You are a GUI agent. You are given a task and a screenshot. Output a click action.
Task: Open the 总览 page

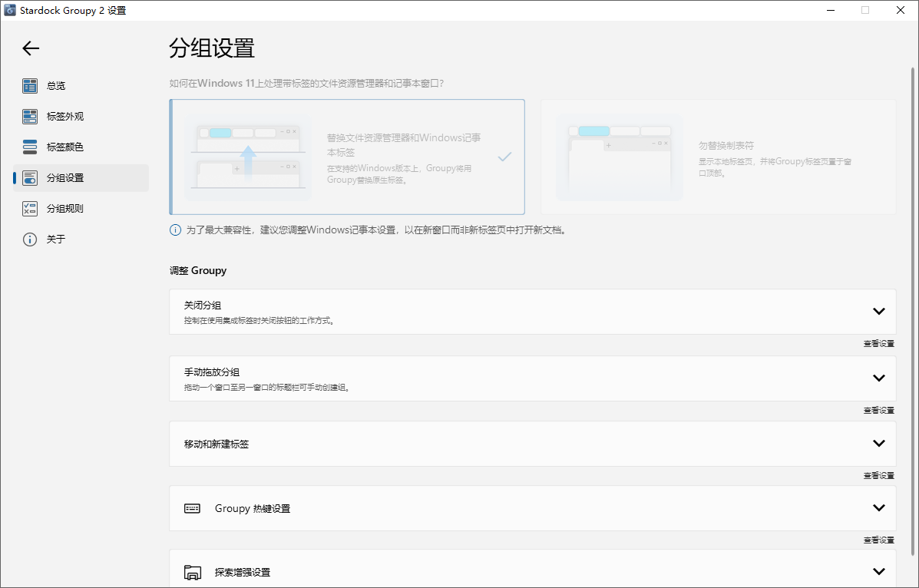(81, 86)
